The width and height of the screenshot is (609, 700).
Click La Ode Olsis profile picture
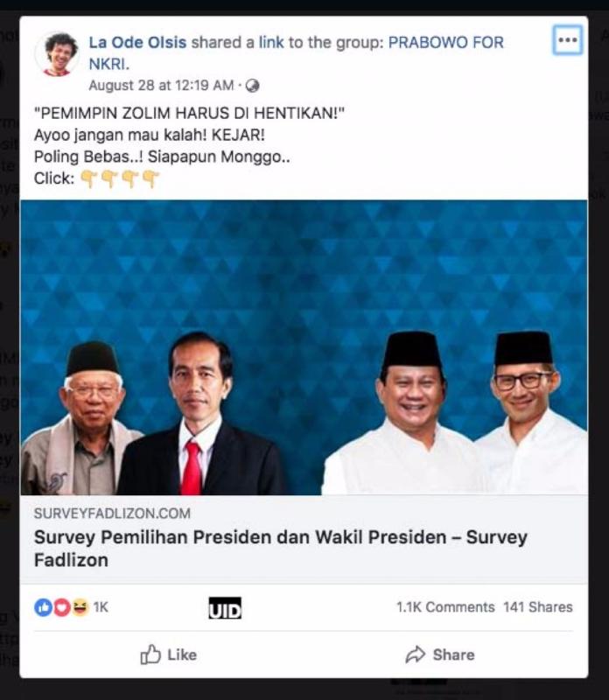point(58,54)
